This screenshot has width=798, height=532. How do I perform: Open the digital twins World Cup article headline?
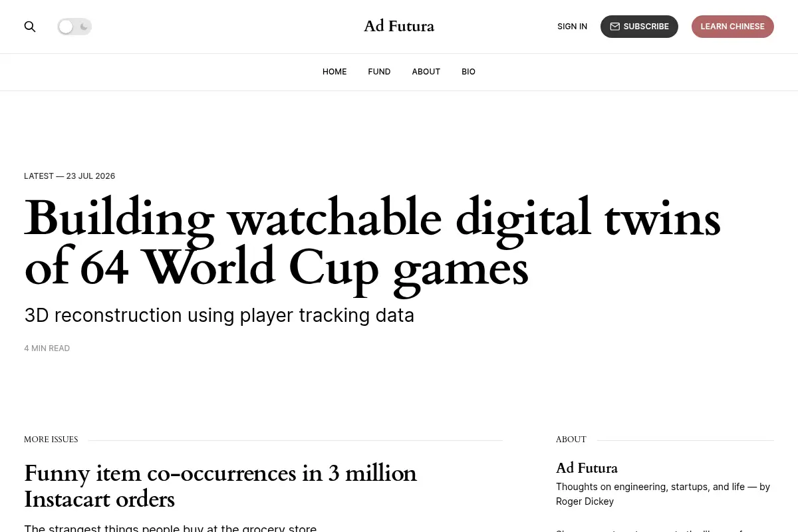pyautogui.click(x=372, y=243)
